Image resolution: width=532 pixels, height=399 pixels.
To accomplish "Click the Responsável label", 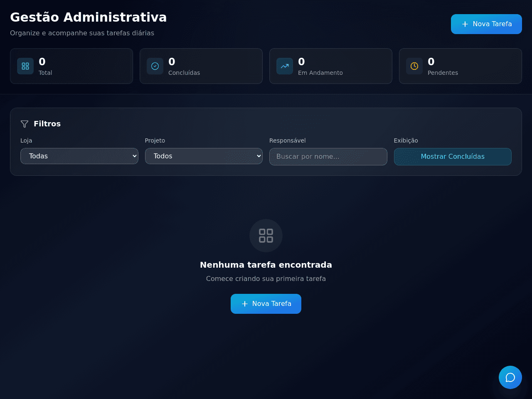I will tap(288, 140).
